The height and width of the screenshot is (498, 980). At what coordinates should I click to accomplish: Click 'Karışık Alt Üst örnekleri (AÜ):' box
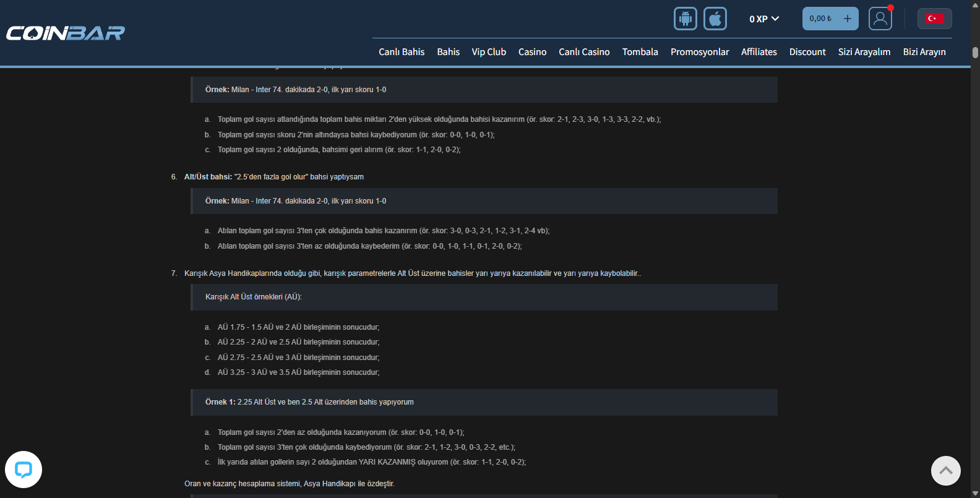(x=484, y=297)
